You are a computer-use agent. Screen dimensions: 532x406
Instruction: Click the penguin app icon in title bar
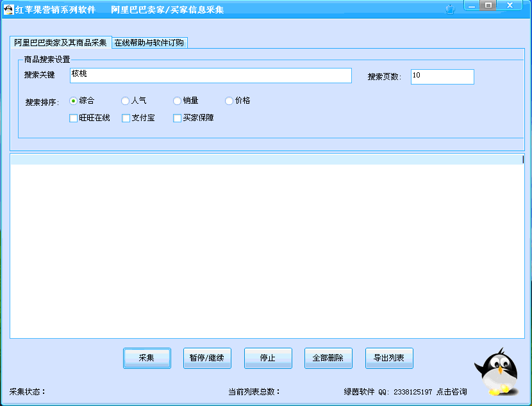coord(8,10)
